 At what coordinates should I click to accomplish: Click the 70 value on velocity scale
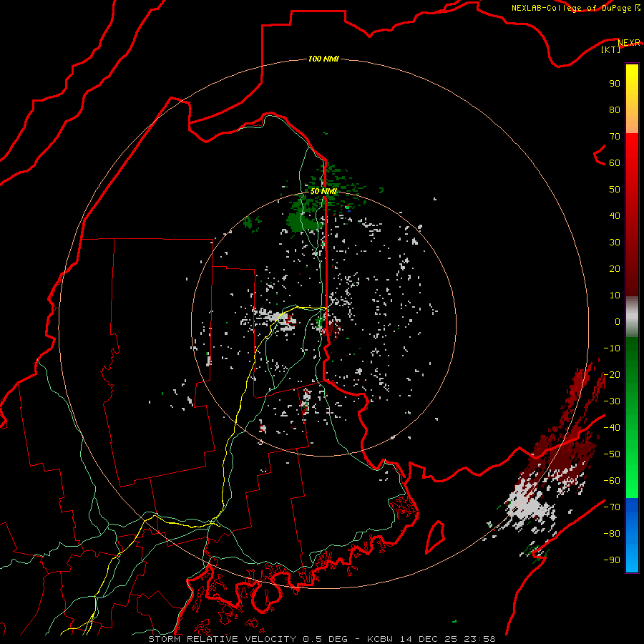coord(615,137)
